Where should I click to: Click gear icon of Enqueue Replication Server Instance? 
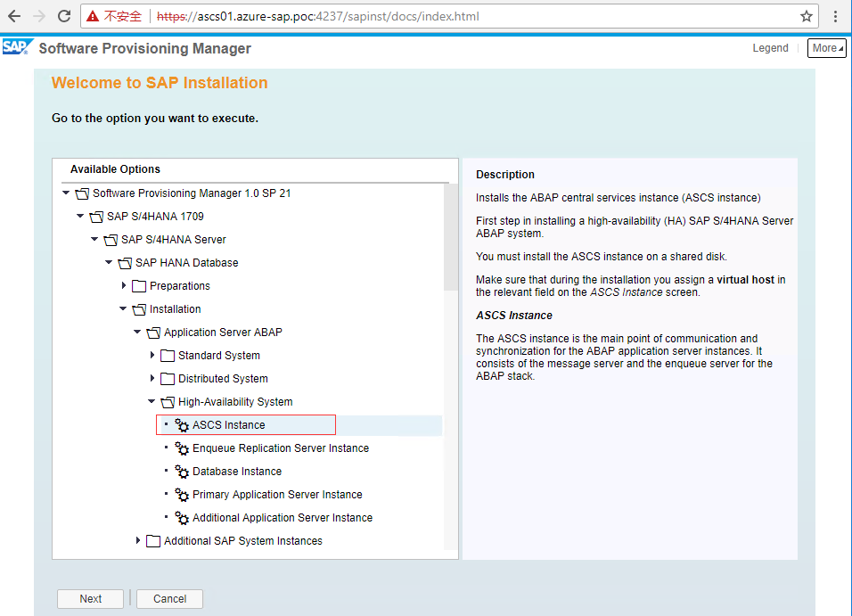(182, 448)
